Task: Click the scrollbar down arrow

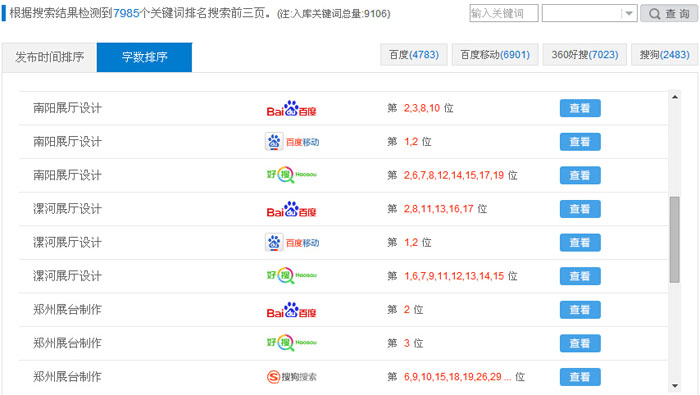Action: pyautogui.click(x=675, y=386)
